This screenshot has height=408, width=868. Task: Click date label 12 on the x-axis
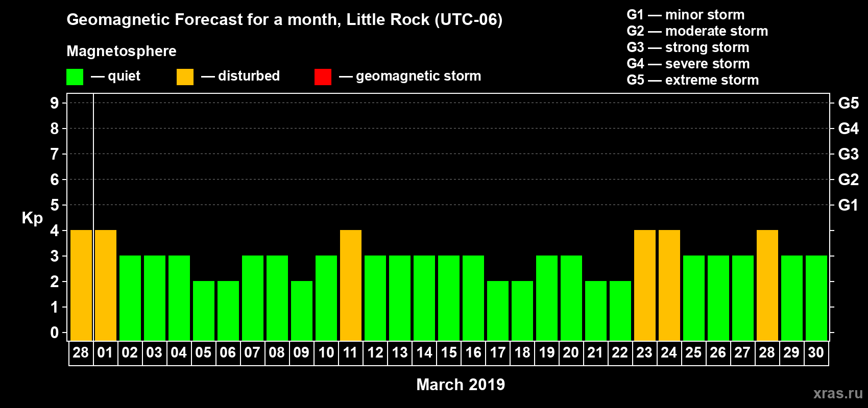point(375,352)
